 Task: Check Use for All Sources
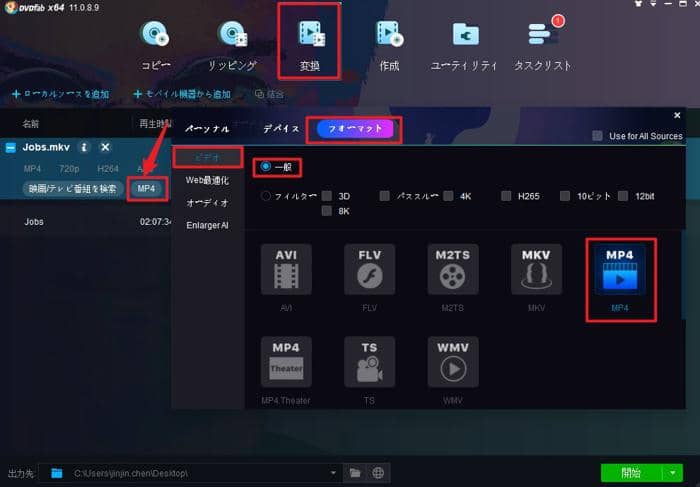click(597, 136)
